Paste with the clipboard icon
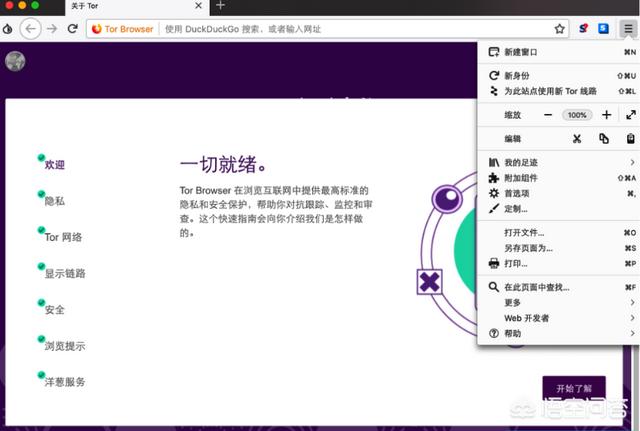Screen dimensions: 640x431 (631, 139)
